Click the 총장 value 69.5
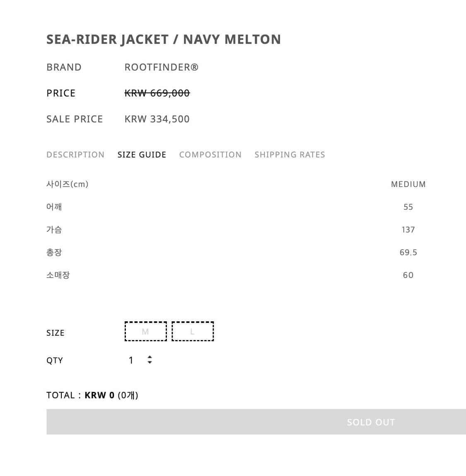 click(x=408, y=253)
